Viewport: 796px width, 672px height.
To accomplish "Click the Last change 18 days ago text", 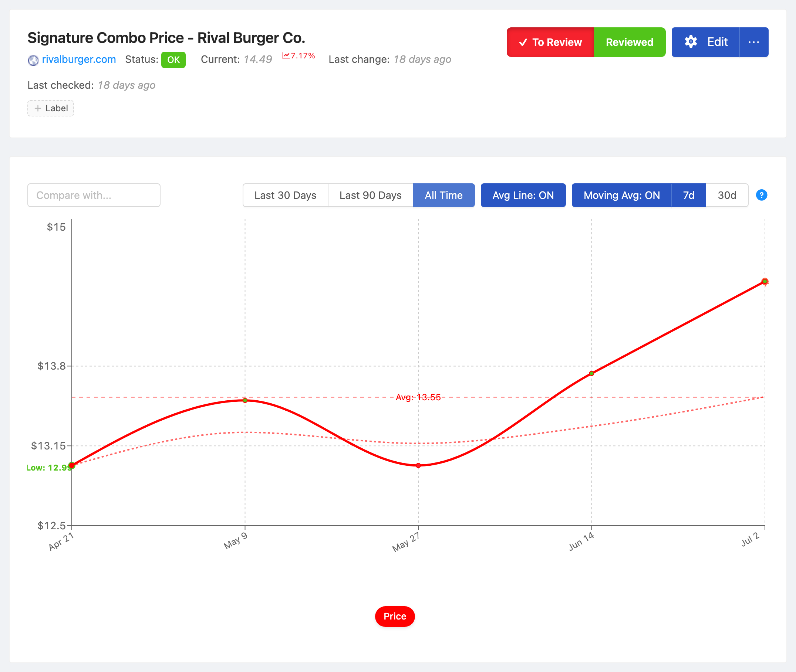I will 422,60.
